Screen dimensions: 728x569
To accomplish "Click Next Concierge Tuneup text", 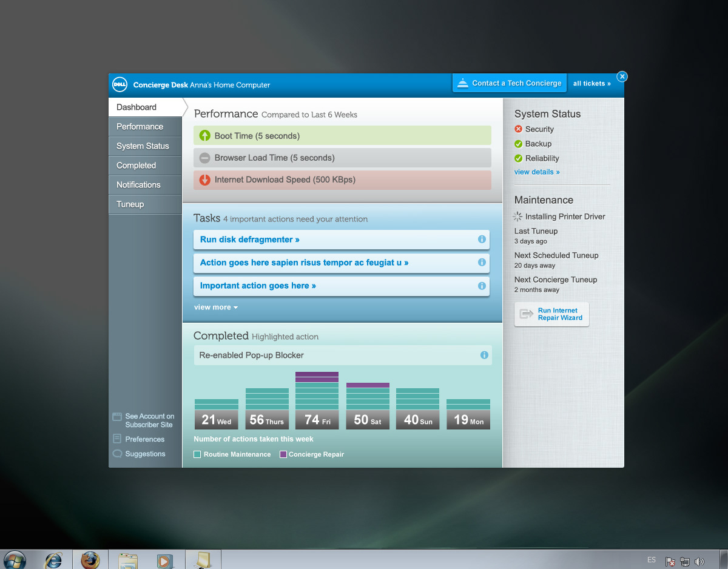I will [x=556, y=280].
